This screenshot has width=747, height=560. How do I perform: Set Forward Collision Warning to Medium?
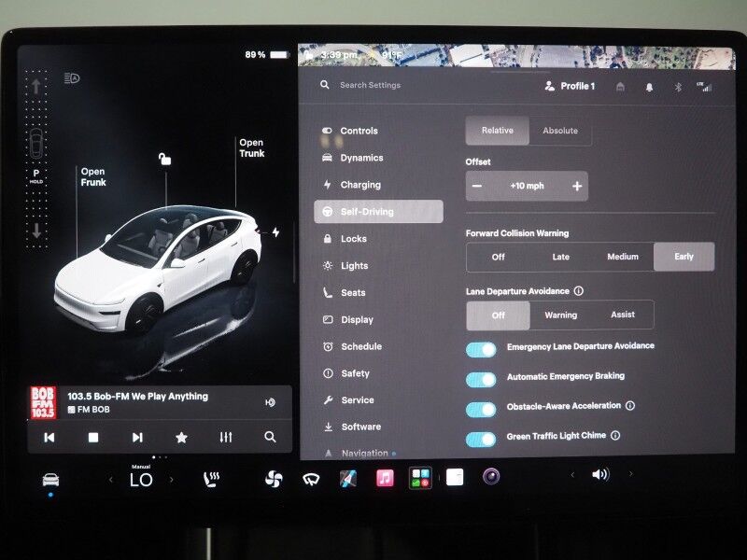tap(623, 257)
